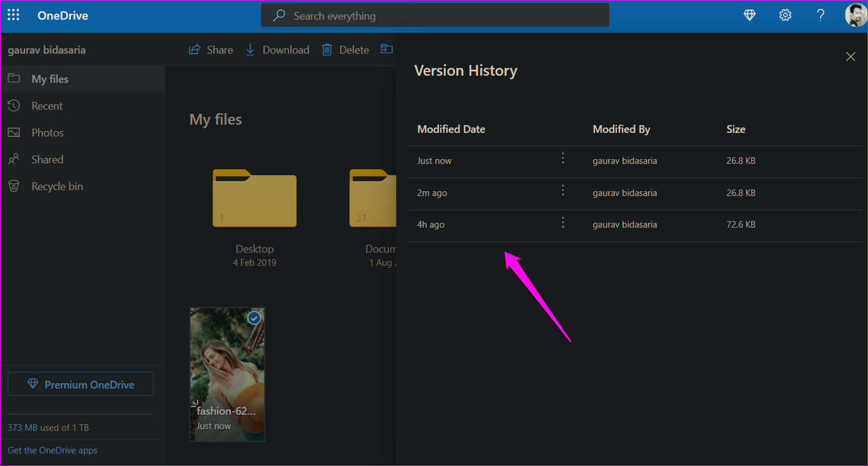Open the Get the OneDrive apps link
Viewport: 868px width, 466px height.
(52, 450)
